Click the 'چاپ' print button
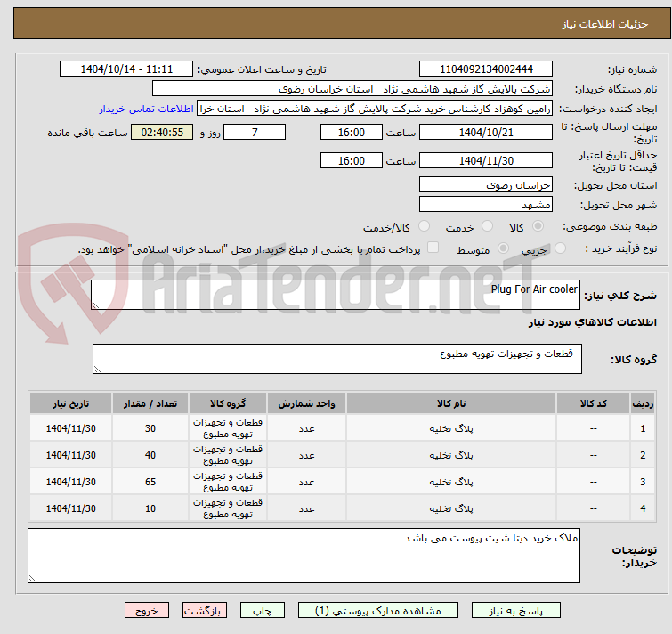 263,611
